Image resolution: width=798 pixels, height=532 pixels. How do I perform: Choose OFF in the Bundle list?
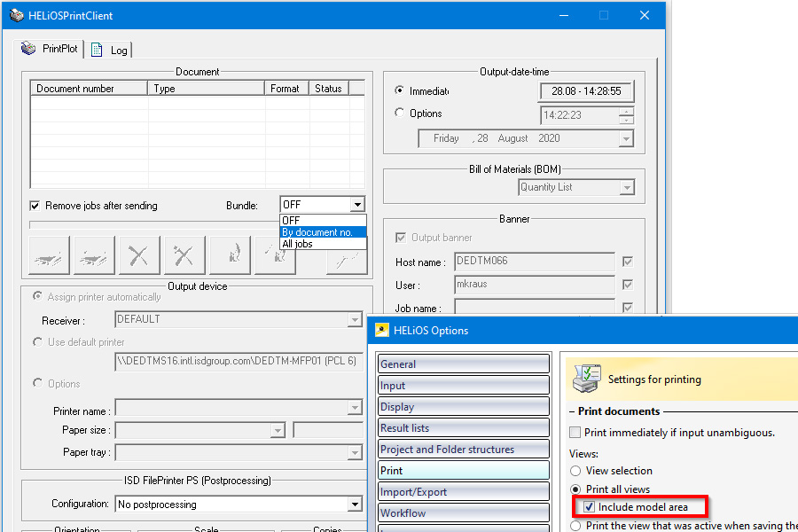[323, 221]
